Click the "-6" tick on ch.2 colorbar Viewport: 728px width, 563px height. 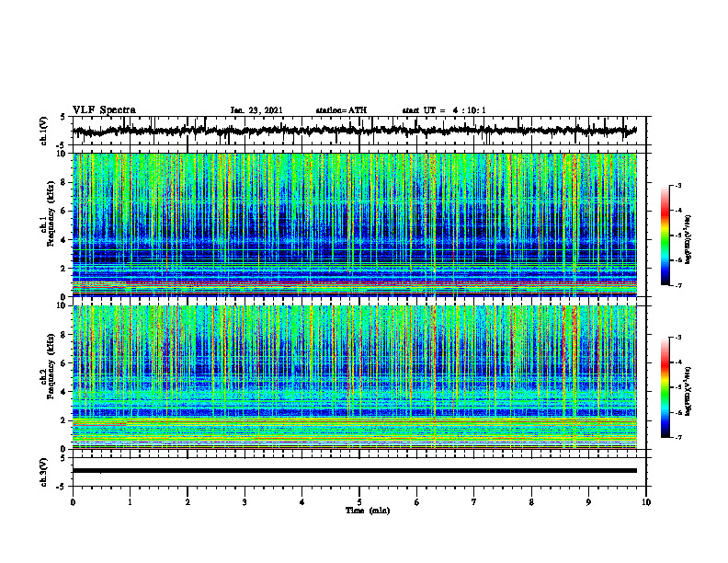678,412
